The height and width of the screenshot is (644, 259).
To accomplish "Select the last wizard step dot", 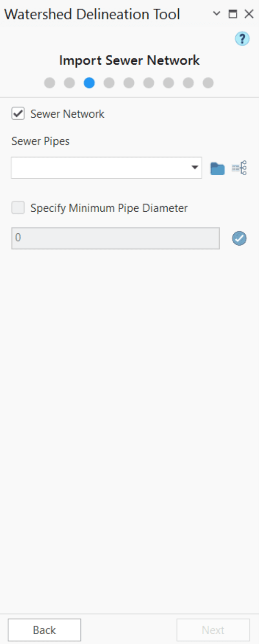I will pos(208,83).
